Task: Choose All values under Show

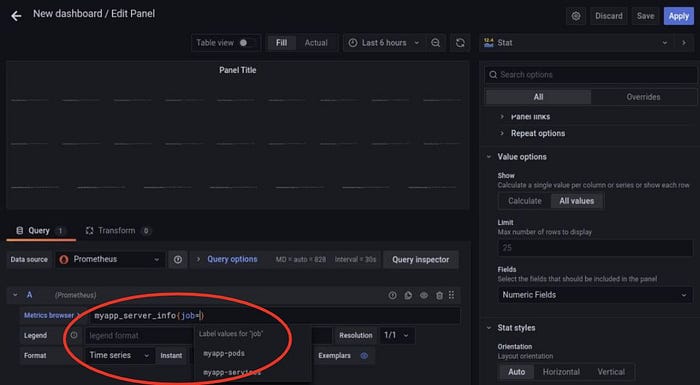Action: [577, 201]
